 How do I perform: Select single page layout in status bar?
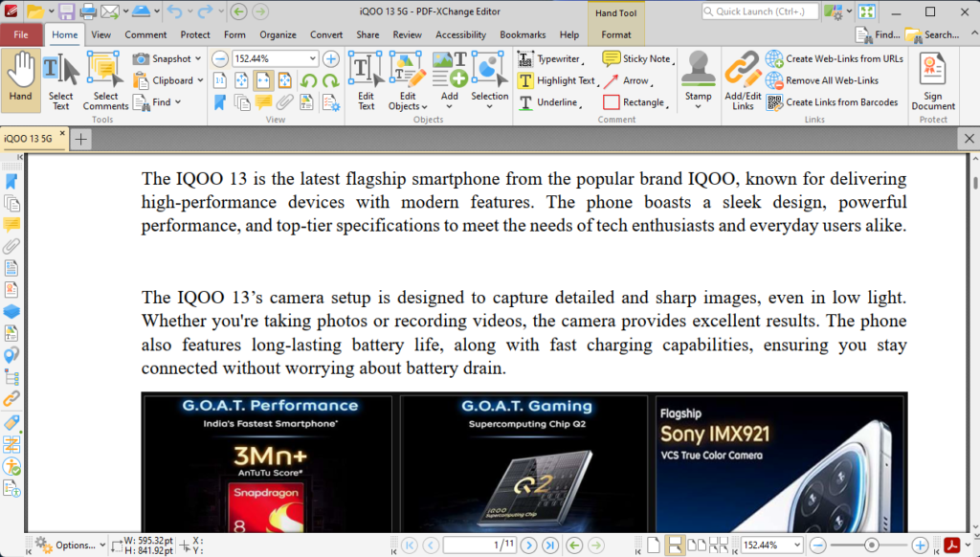tap(653, 546)
